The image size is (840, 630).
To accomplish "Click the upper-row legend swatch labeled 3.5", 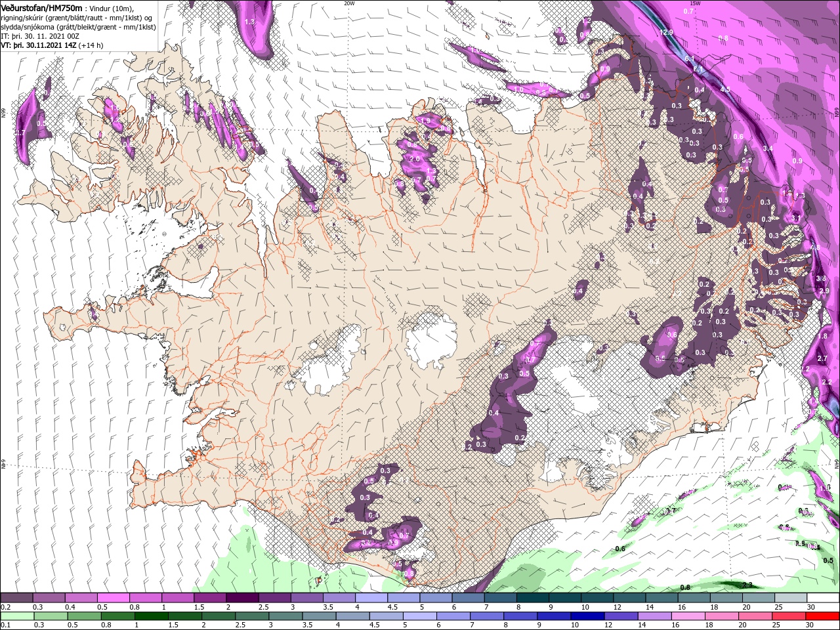I will 339,598.
